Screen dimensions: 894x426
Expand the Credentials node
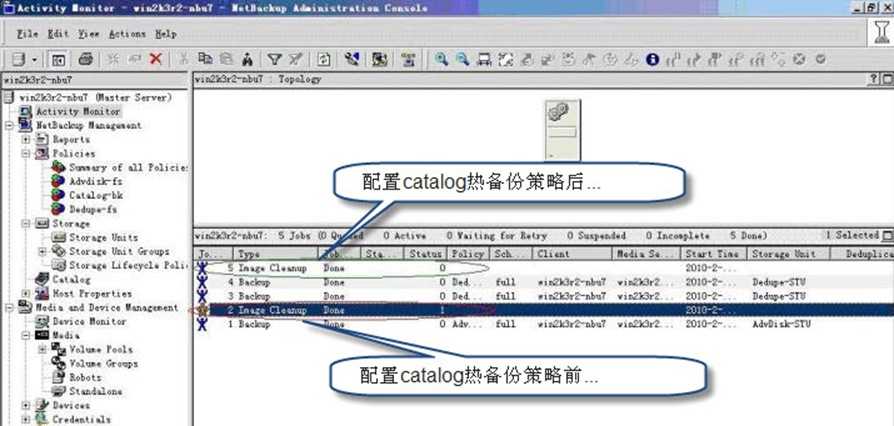(x=26, y=419)
